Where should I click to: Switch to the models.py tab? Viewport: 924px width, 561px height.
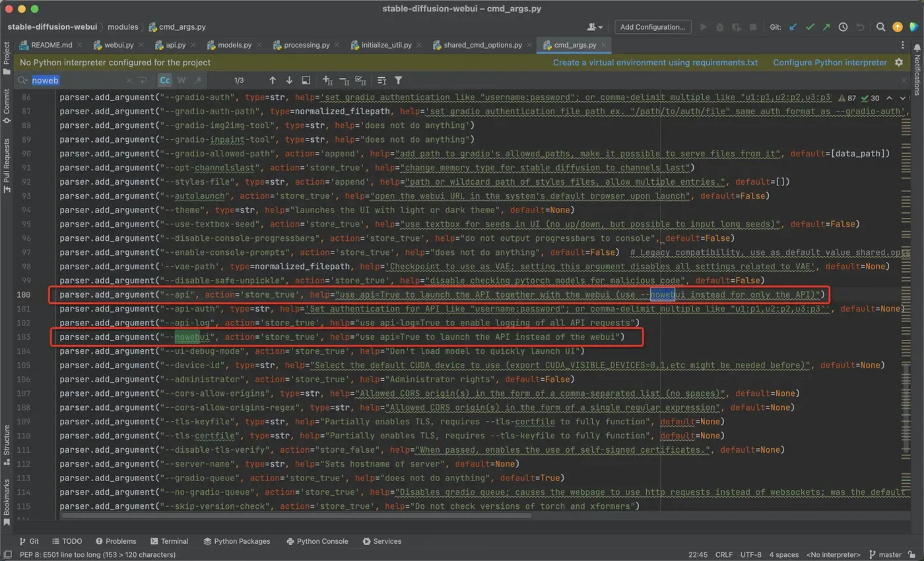pos(234,45)
